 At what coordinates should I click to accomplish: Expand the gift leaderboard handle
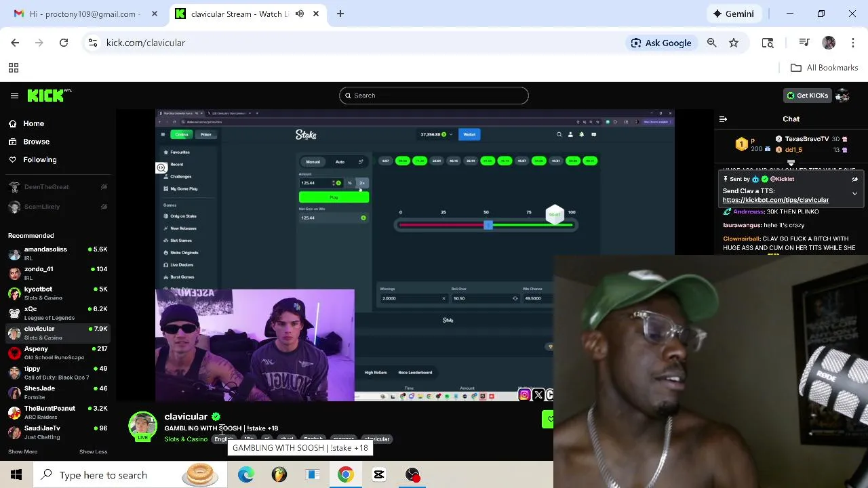click(x=791, y=163)
